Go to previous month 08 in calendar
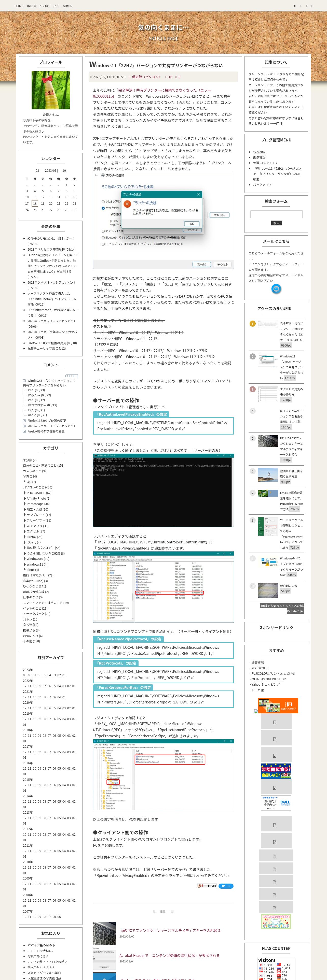 [x=37, y=170]
